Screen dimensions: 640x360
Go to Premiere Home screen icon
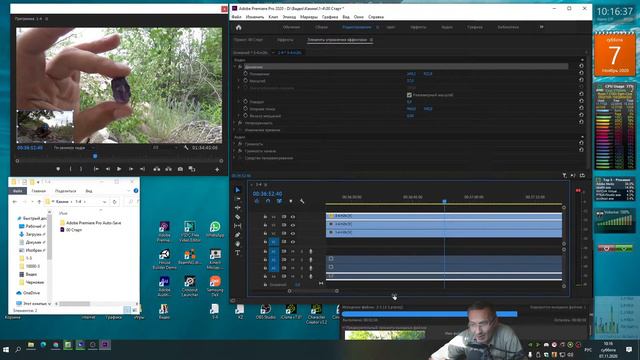click(239, 27)
